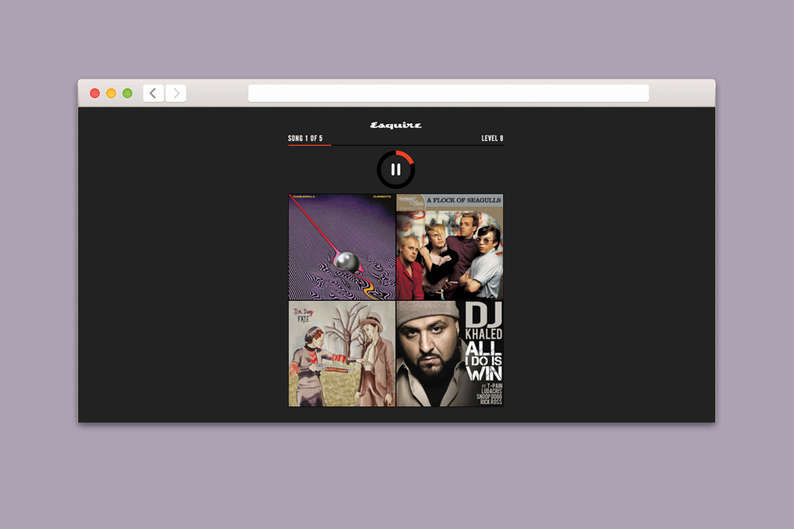Click the red close window button

95,93
